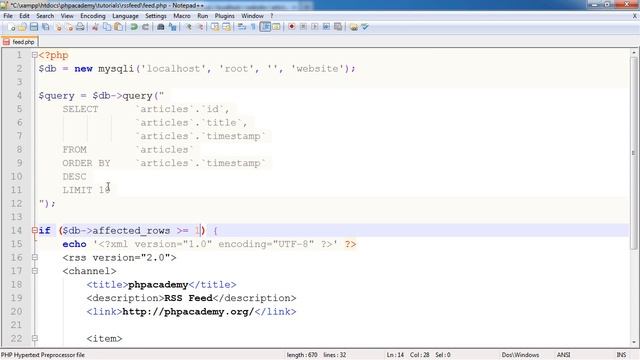Collapse the channel fold marker on line 17
This screenshot has height=360, width=640.
pos(35,271)
